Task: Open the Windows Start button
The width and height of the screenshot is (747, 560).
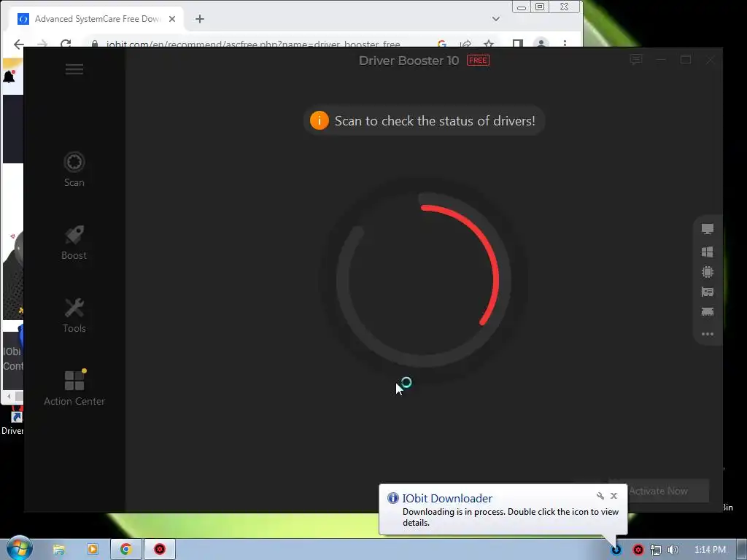Action: [19, 548]
